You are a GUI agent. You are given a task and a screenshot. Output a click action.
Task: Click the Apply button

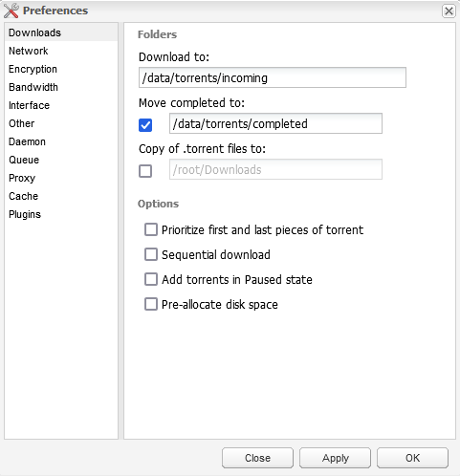[x=335, y=458]
